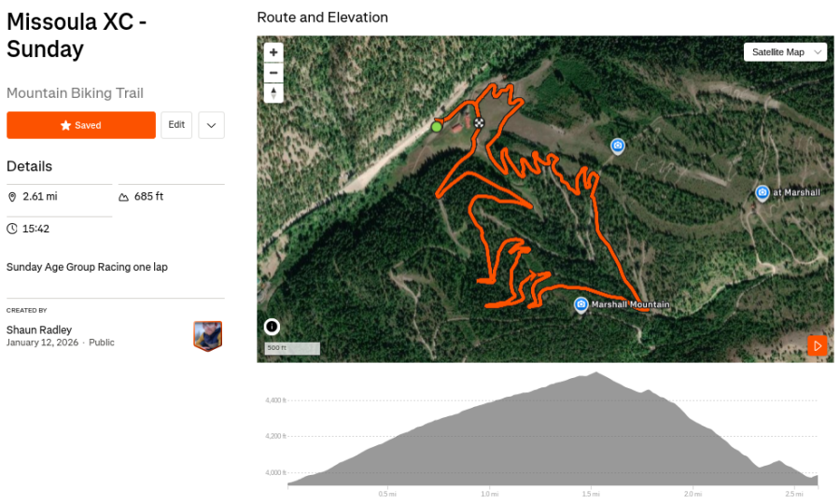This screenshot has height=504, width=840.
Task: Click the photo marker north of the route
Action: [x=617, y=146]
